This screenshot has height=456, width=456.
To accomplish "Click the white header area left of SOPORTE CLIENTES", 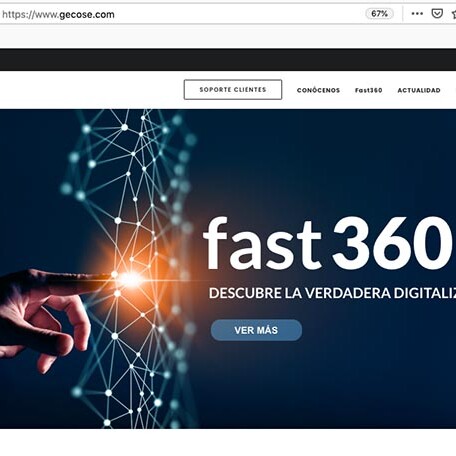I will (90, 89).
